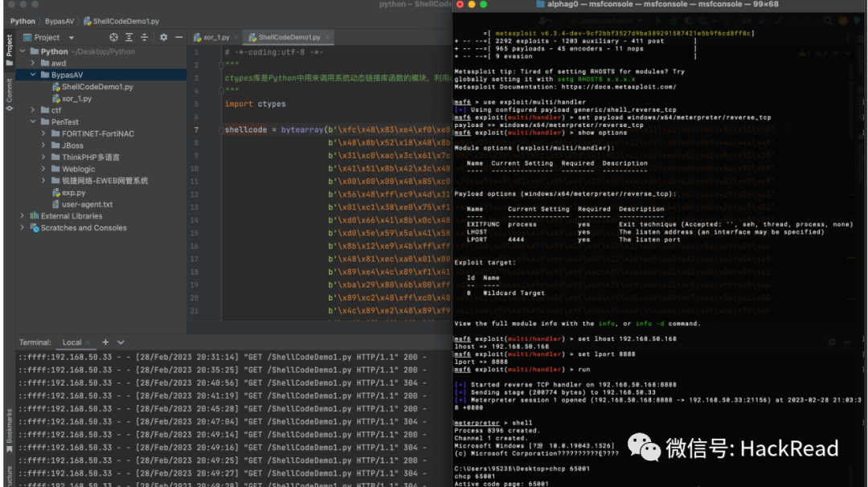Image resolution: width=868 pixels, height=487 pixels.
Task: Click the 'set lport 8888' line in msfconsole
Action: 545,354
